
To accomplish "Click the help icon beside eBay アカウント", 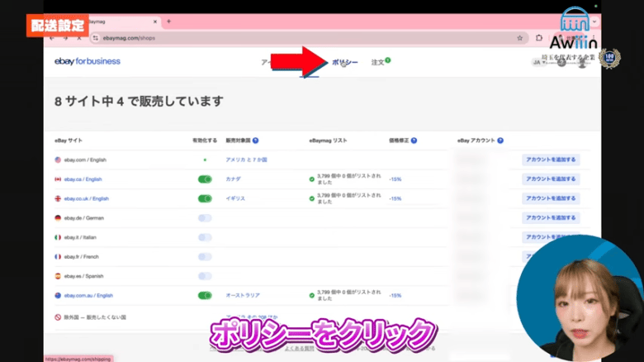I will [501, 141].
